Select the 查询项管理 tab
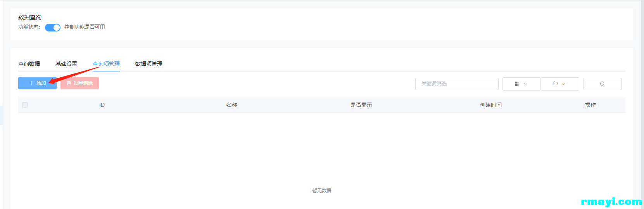Screen dimensions: 644x209 (106, 64)
